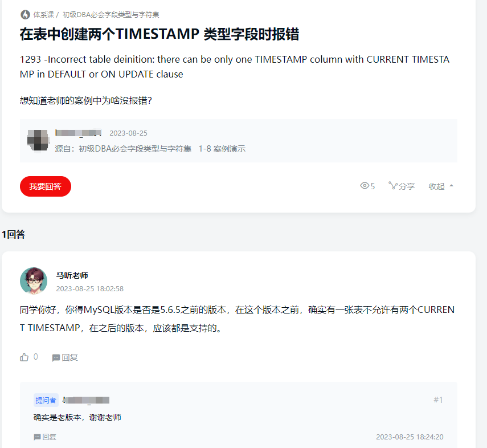Open 马听老师 avatar profile picture
Screen dimensions: 487x448
point(34,281)
